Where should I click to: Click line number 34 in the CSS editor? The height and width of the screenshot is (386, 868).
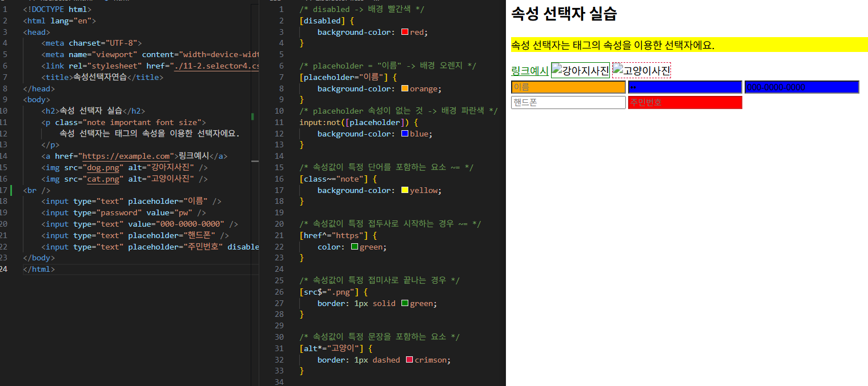coord(279,382)
